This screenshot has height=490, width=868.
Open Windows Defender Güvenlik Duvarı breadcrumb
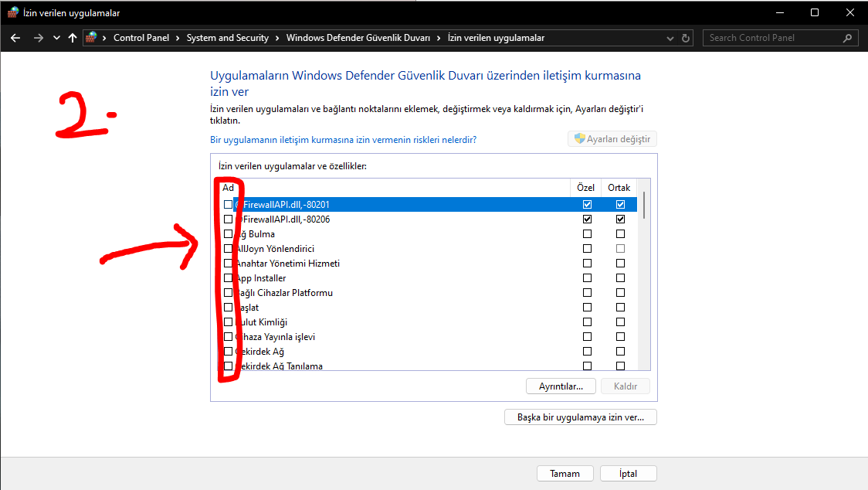click(358, 38)
